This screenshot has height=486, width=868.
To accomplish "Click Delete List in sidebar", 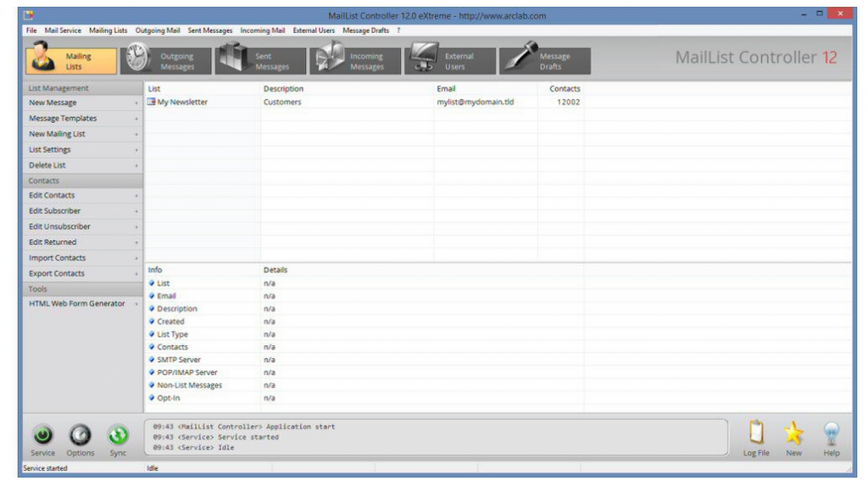I will click(47, 165).
